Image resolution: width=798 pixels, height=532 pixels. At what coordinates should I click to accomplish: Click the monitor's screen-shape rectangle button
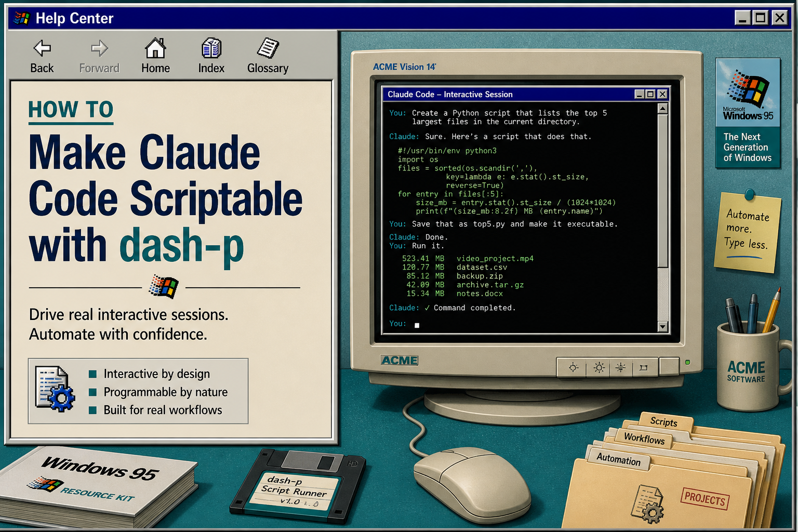coord(644,368)
